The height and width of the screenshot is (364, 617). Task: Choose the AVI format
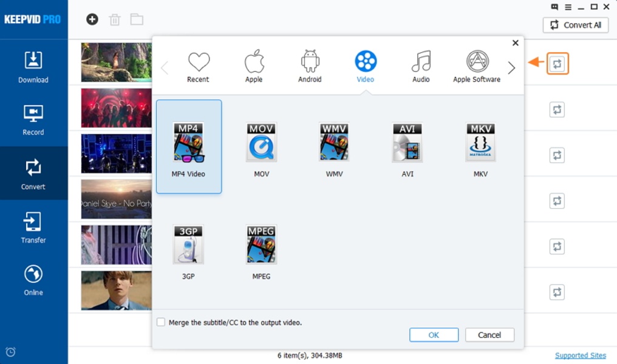pyautogui.click(x=407, y=149)
